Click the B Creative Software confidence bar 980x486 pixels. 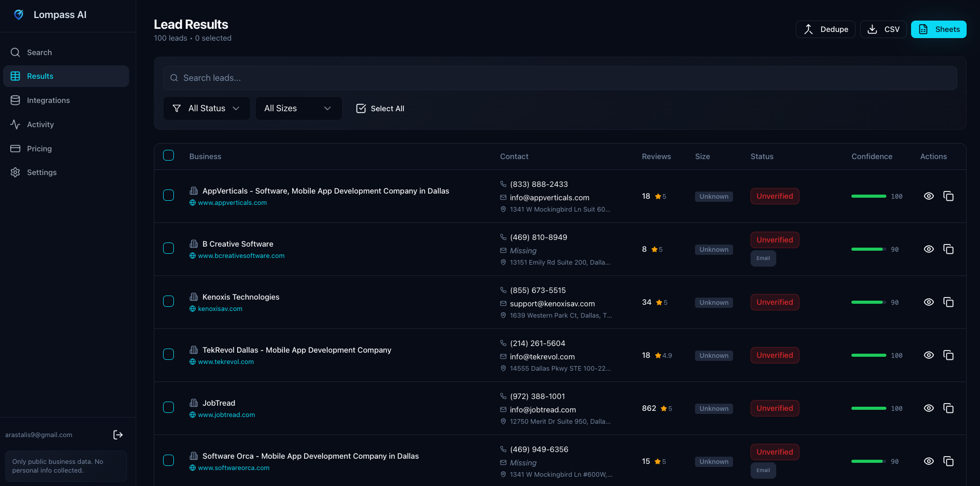(869, 249)
